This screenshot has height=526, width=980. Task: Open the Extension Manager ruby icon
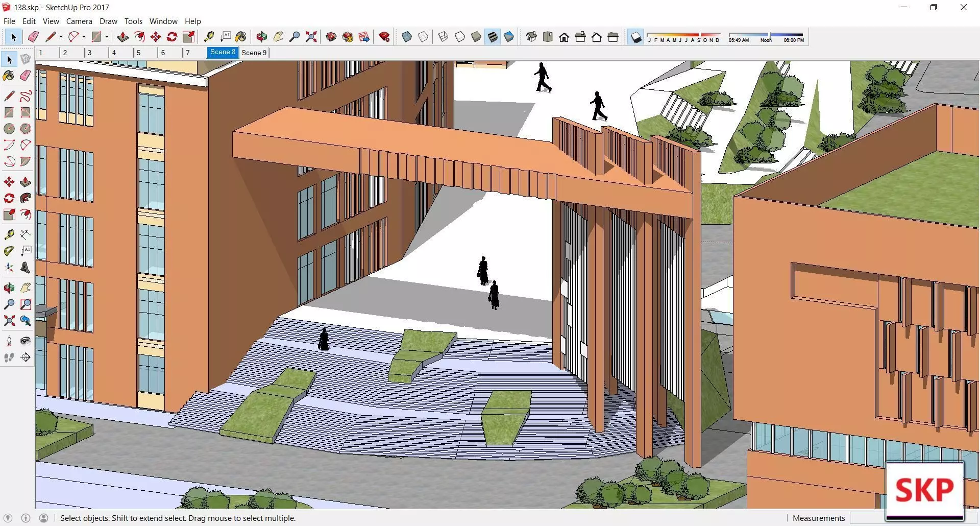(384, 37)
